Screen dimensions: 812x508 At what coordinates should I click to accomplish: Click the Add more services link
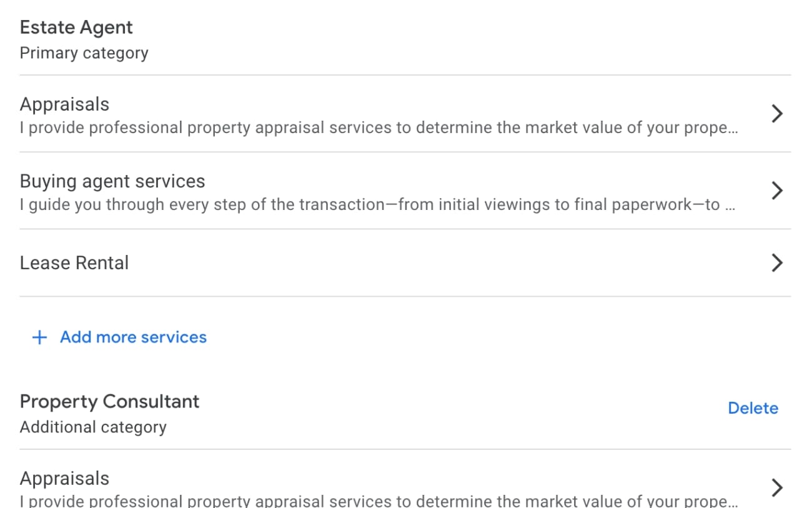point(133,337)
